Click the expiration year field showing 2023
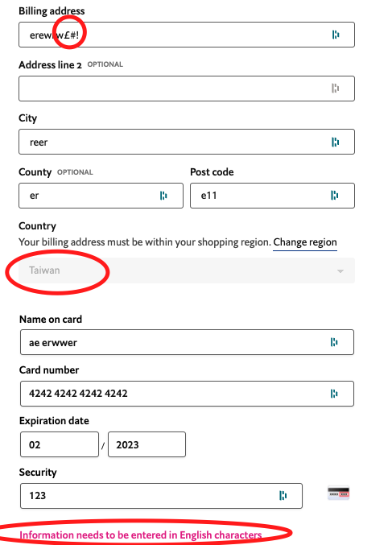Screen dimensions: 392x545 (146, 444)
